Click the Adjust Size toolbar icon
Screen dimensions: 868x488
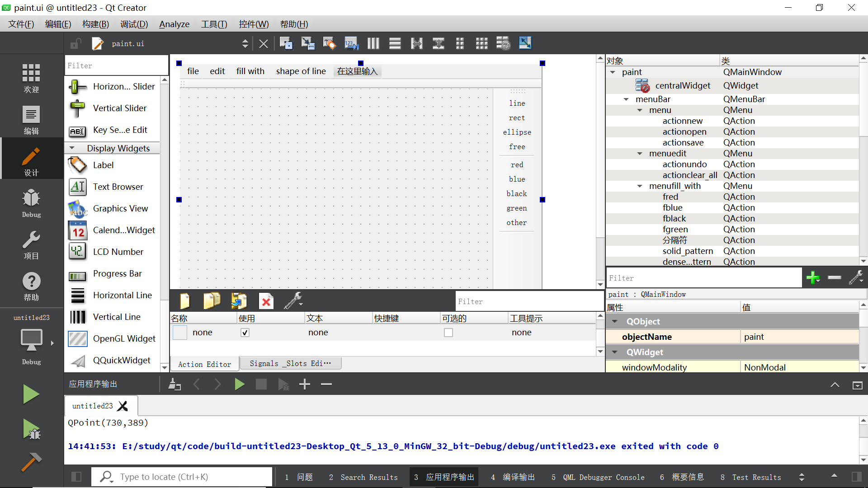525,43
